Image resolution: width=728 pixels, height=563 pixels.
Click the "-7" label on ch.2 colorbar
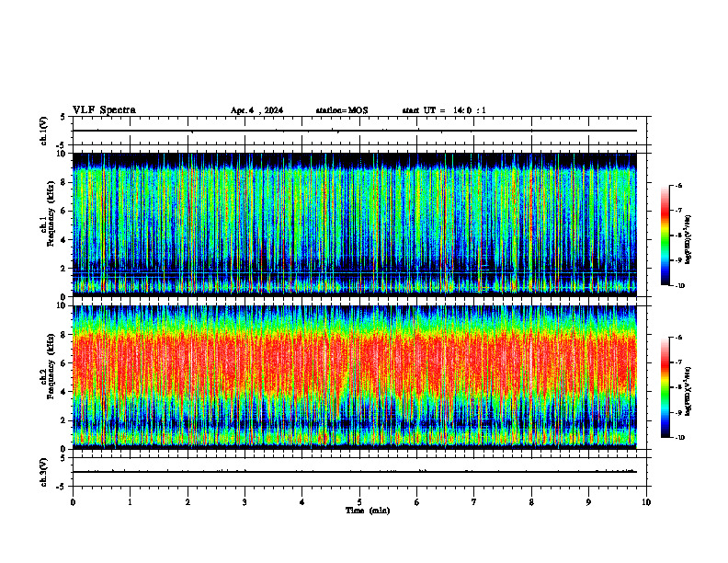(x=678, y=362)
